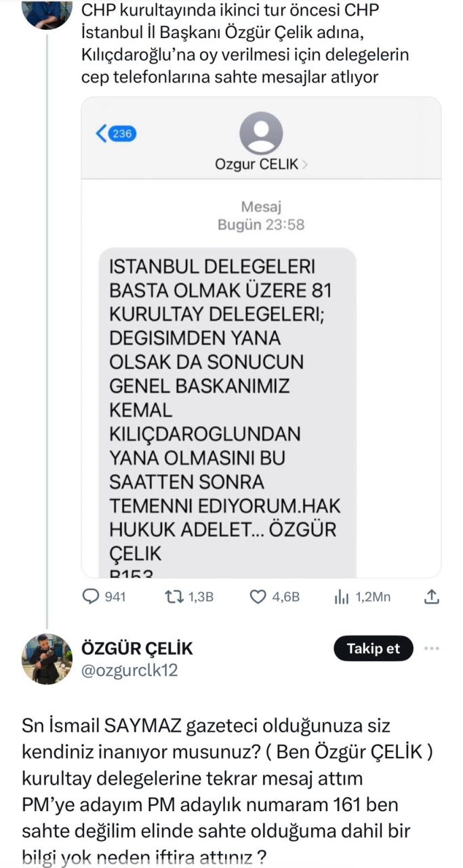Tap the Ozgur CELIK contact name in header
This screenshot has height=868, width=463.
point(256,165)
